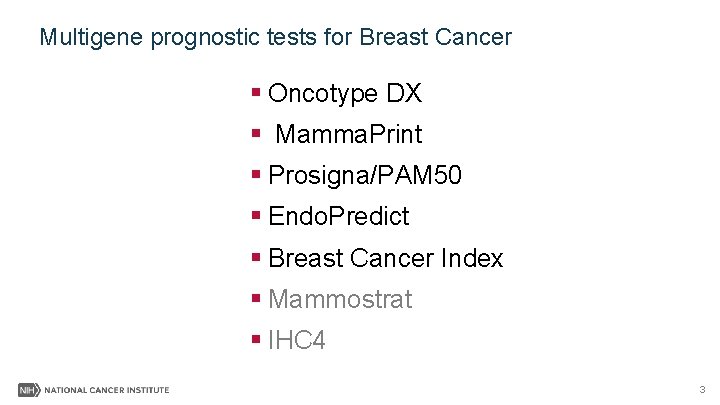Image resolution: width=720 pixels, height=405 pixels.
Task: Click the word Cancer in the title
Action: coord(473,37)
